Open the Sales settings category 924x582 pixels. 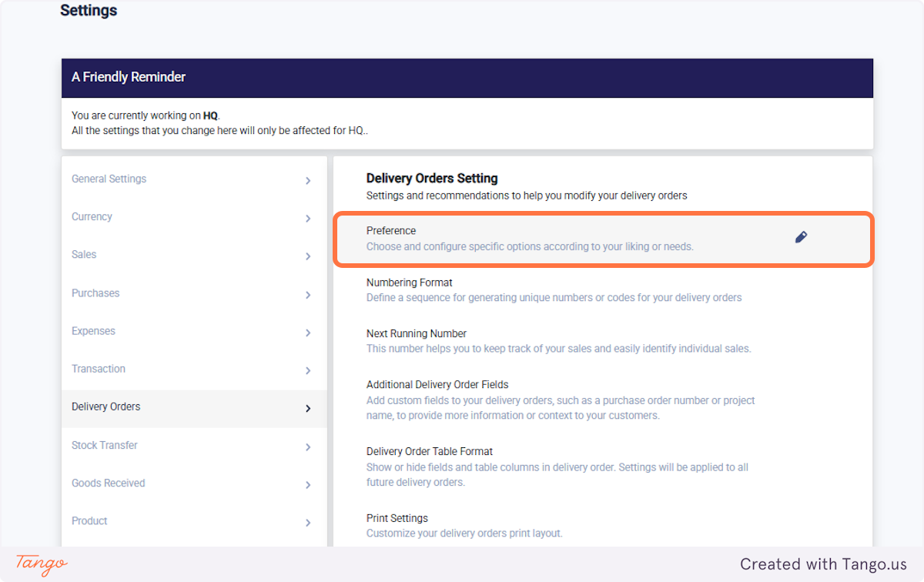194,255
